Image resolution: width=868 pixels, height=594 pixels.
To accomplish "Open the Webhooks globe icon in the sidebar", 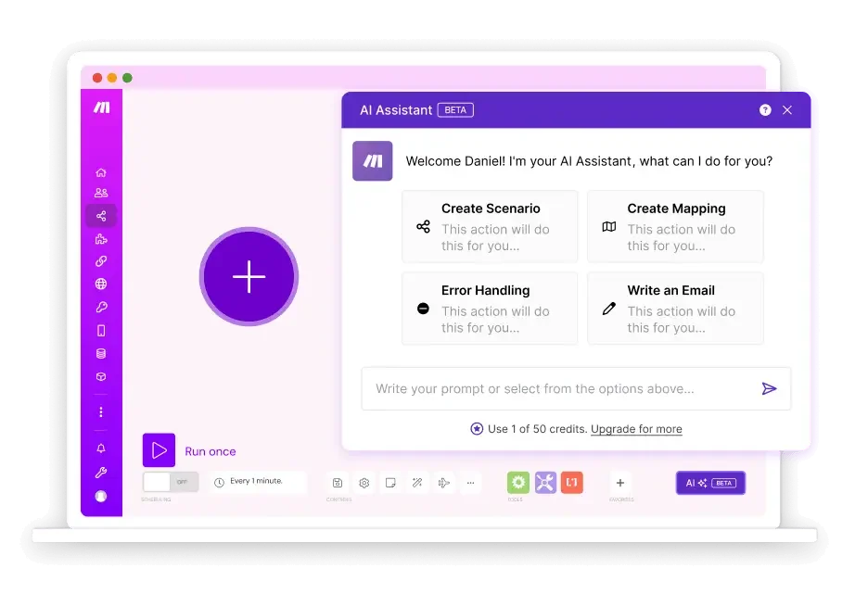I will (101, 284).
